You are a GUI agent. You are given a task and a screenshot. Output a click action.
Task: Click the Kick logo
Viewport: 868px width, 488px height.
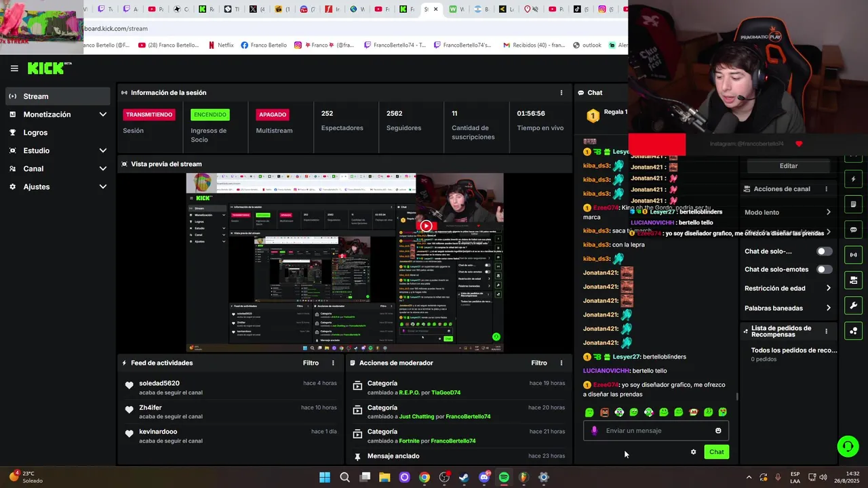coord(49,68)
